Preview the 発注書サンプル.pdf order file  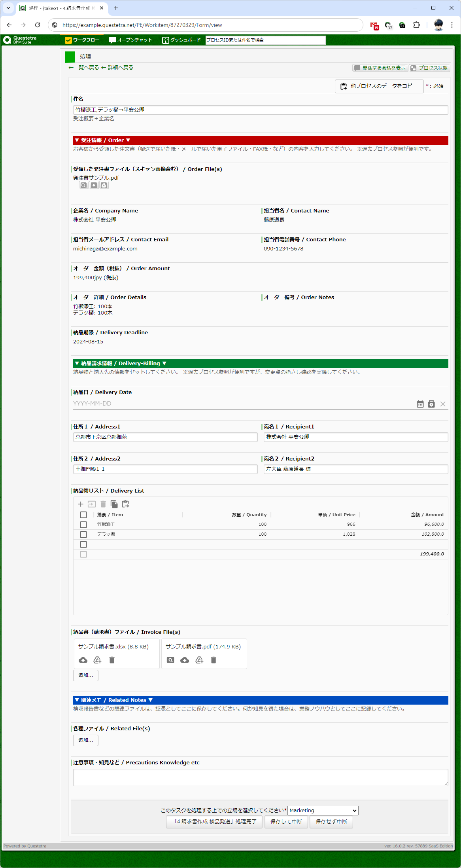pos(84,186)
